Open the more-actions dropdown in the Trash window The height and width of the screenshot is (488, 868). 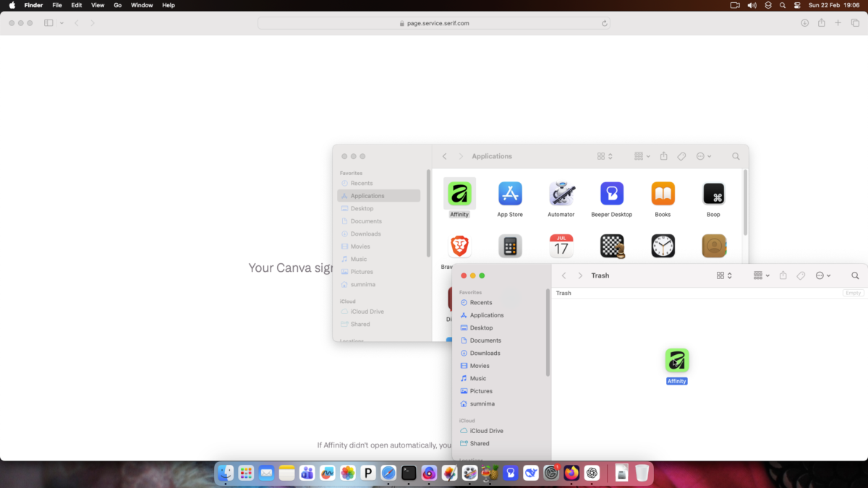pyautogui.click(x=822, y=275)
